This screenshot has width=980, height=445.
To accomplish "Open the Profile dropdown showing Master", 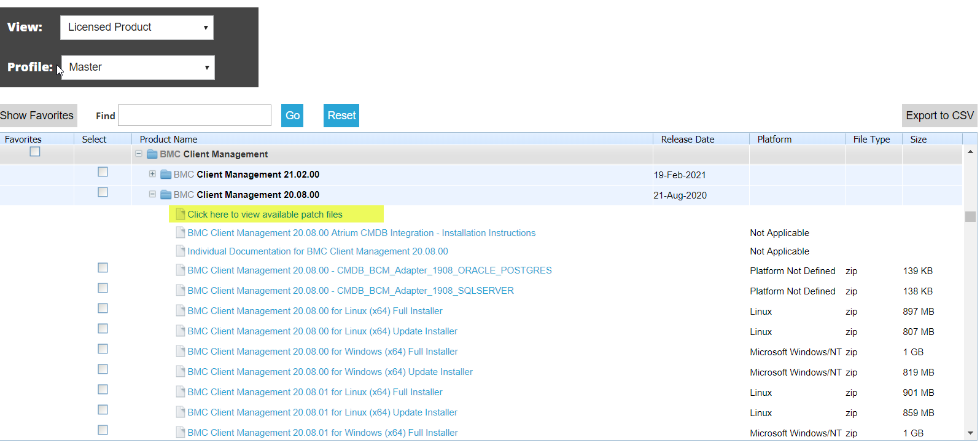I will 138,68.
